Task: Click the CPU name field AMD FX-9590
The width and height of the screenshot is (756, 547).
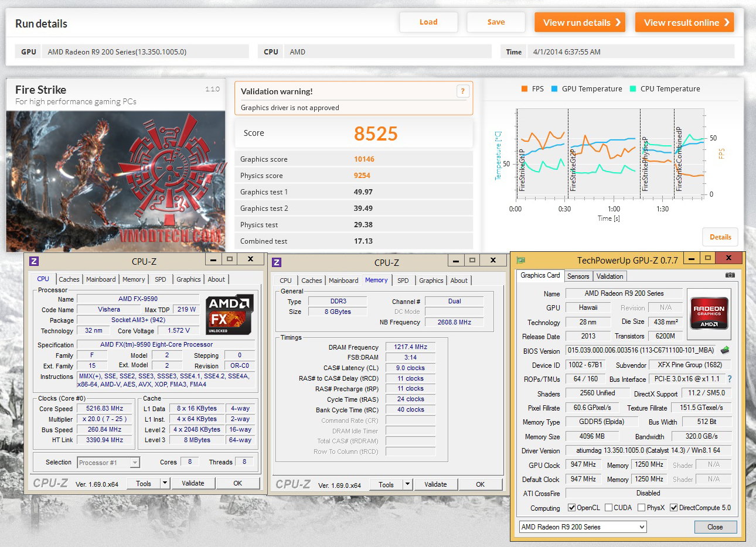Action: point(138,299)
